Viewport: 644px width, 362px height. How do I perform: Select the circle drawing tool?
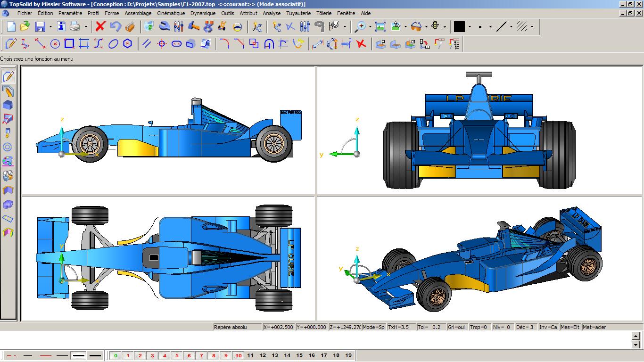click(55, 44)
